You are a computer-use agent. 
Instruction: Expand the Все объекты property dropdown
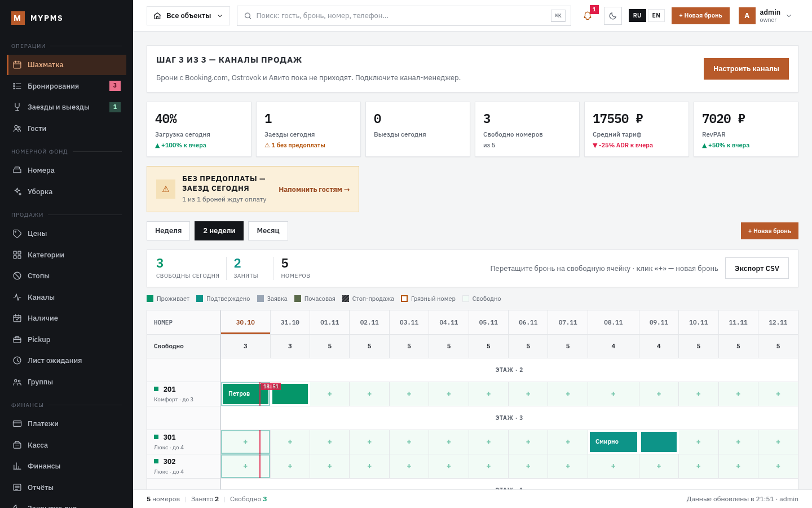click(188, 16)
